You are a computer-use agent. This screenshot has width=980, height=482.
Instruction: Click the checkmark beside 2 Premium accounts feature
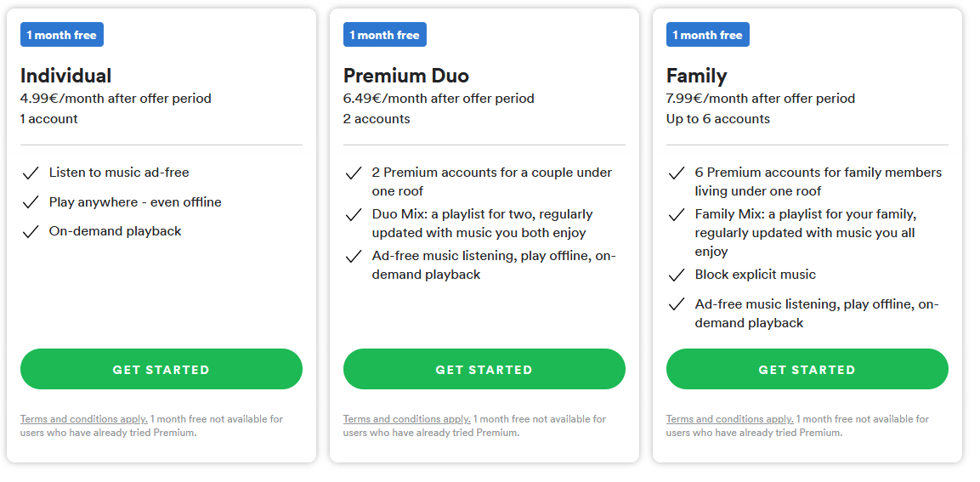coord(354,173)
